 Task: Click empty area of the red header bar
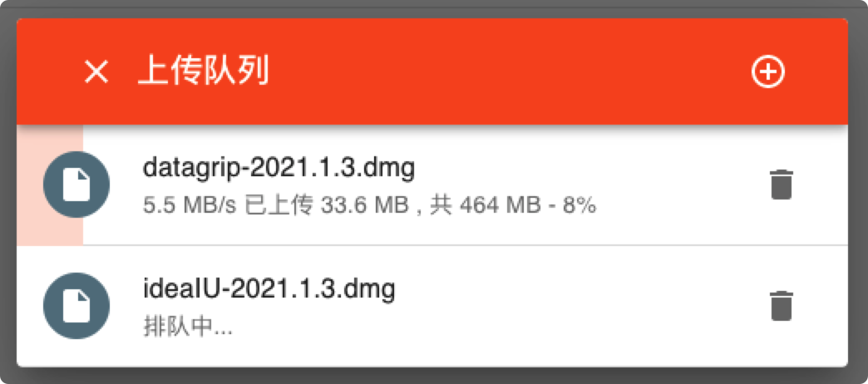click(499, 72)
